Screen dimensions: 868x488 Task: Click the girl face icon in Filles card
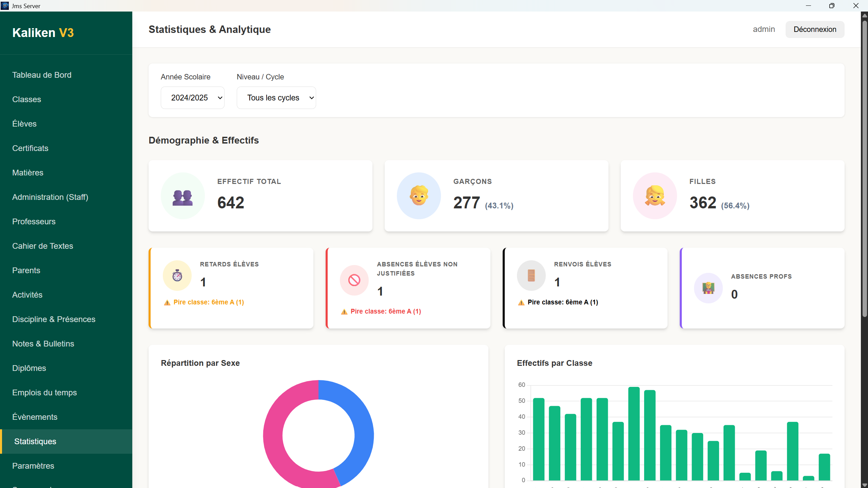point(655,196)
